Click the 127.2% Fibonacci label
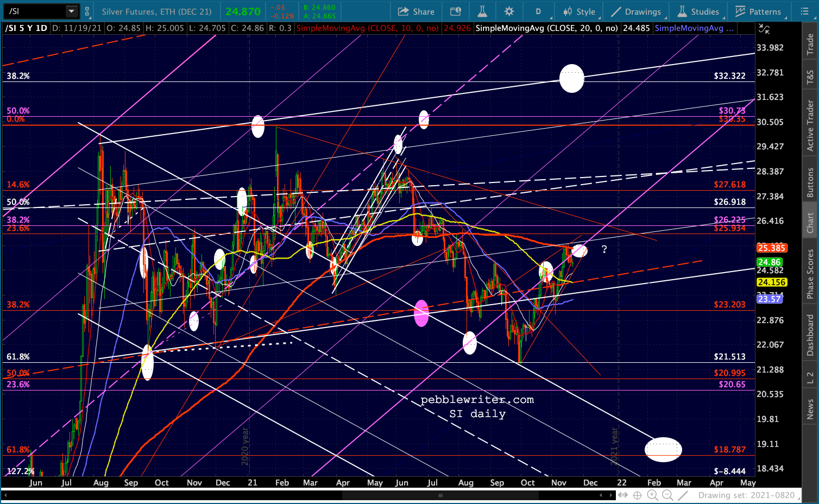819x504 pixels. coord(21,471)
